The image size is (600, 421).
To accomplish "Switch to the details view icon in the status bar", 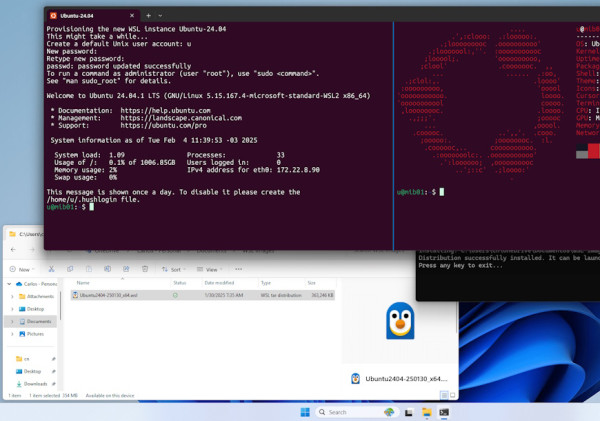I will 444,395.
